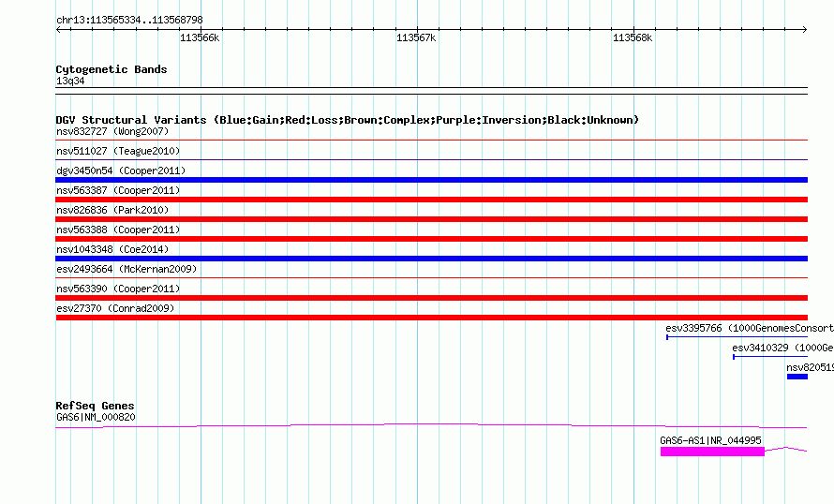Click the dgv3450n54 (Cooper2011) label
Image resolution: width=834 pixels, height=504 pixels.
click(121, 170)
